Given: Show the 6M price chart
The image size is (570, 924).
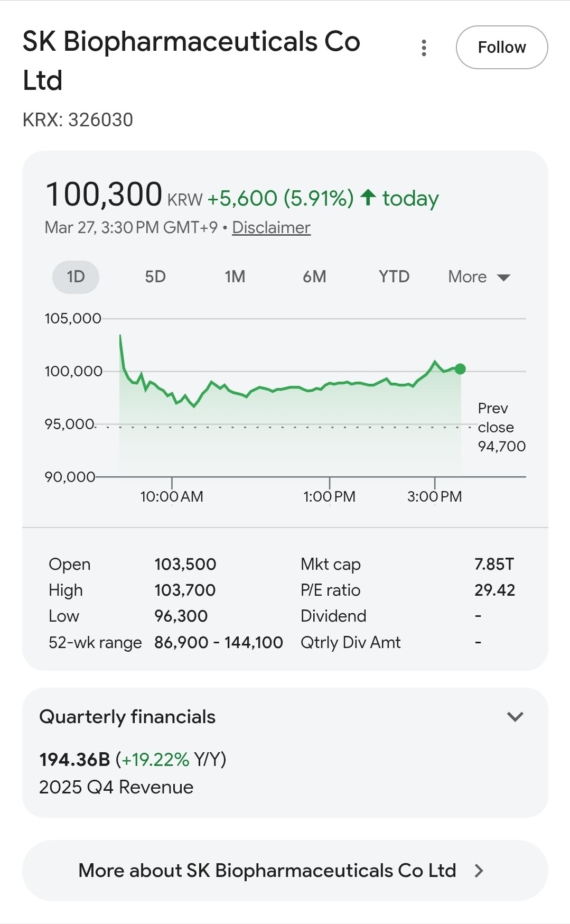Looking at the screenshot, I should [x=314, y=276].
